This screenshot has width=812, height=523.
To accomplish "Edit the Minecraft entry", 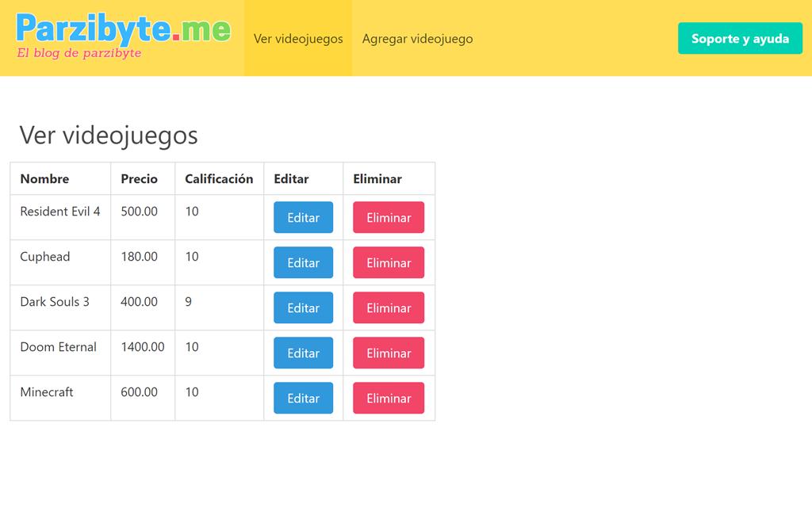I will coord(304,398).
